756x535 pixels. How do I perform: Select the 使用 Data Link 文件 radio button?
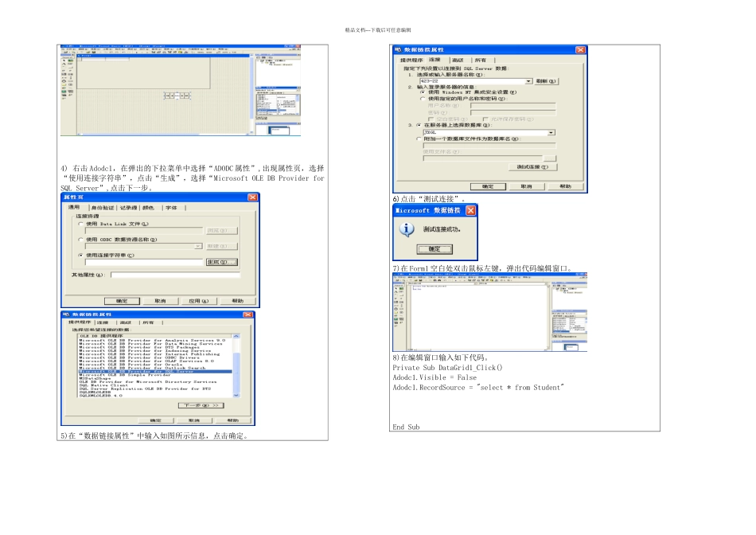(x=80, y=224)
